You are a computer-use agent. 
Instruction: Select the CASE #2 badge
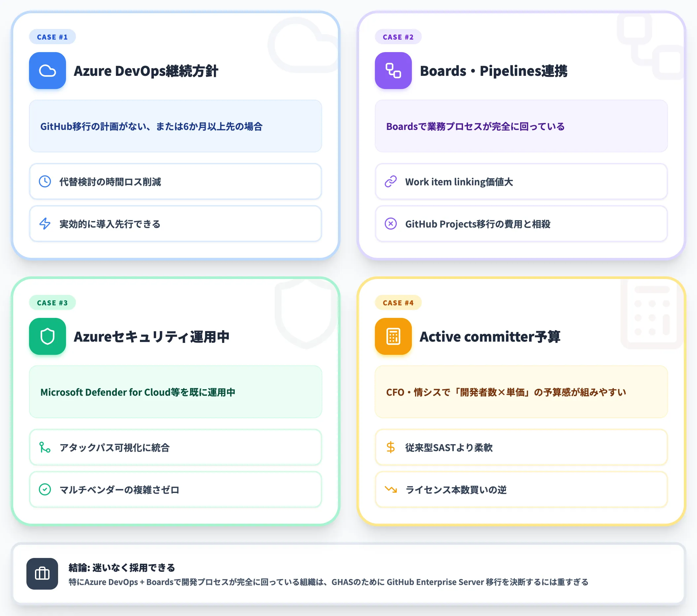point(398,37)
